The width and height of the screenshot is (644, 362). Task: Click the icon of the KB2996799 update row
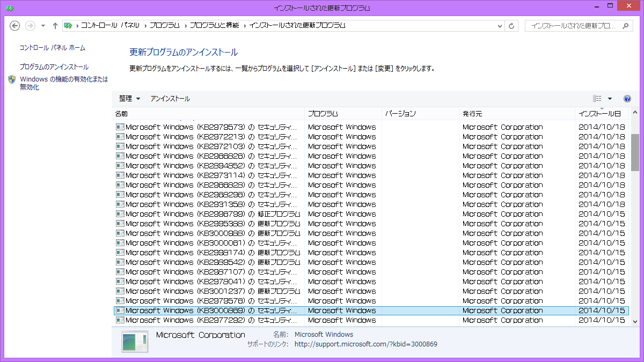[x=120, y=214]
